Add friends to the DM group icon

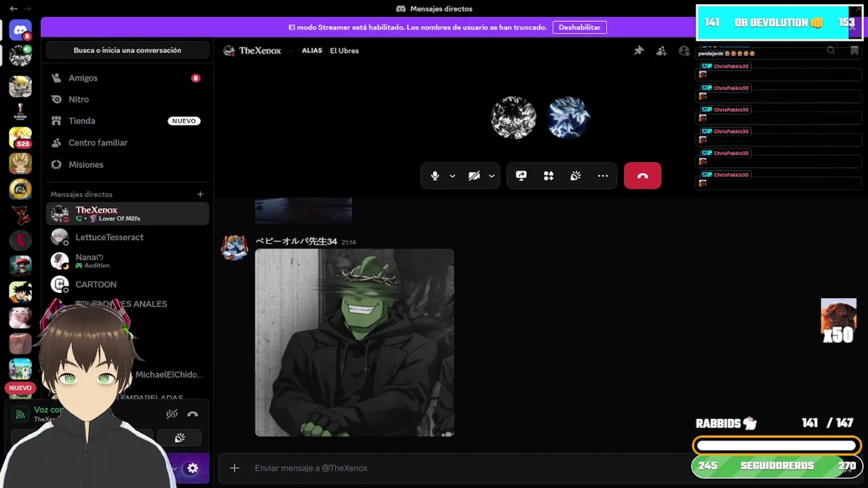(661, 51)
